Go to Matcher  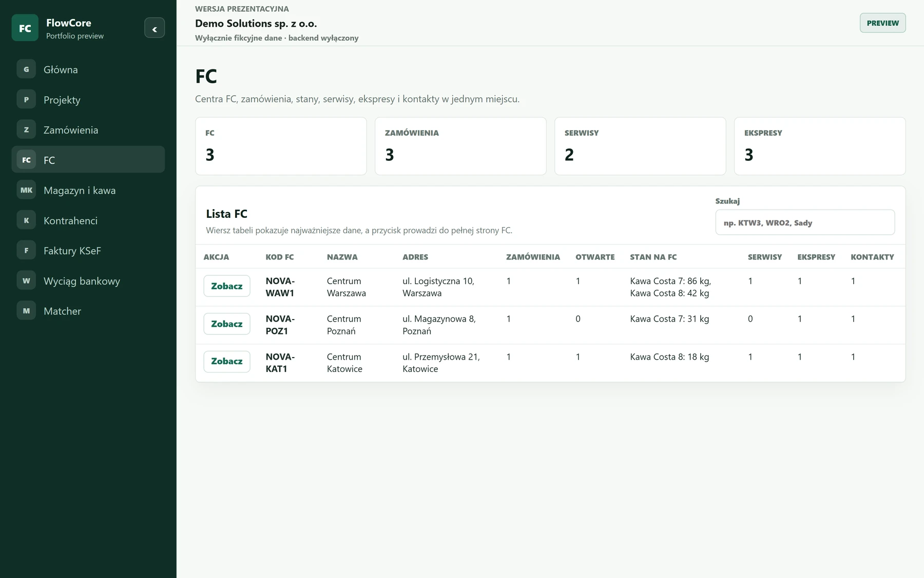(x=88, y=311)
